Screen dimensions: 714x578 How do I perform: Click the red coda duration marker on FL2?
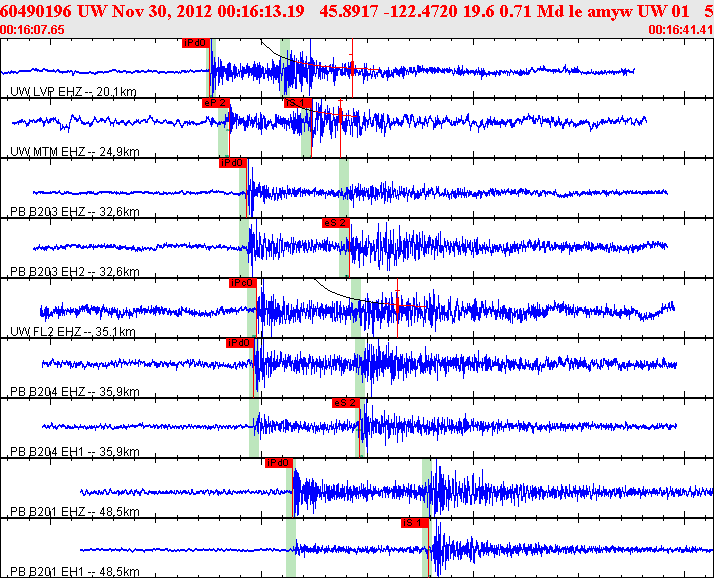pyautogui.click(x=398, y=306)
